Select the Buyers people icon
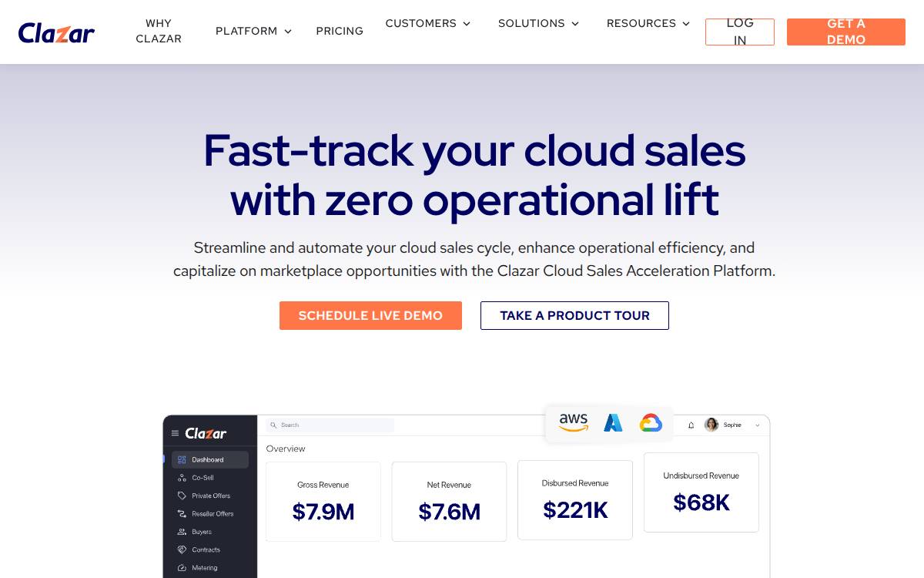This screenshot has width=924, height=578. (x=182, y=532)
